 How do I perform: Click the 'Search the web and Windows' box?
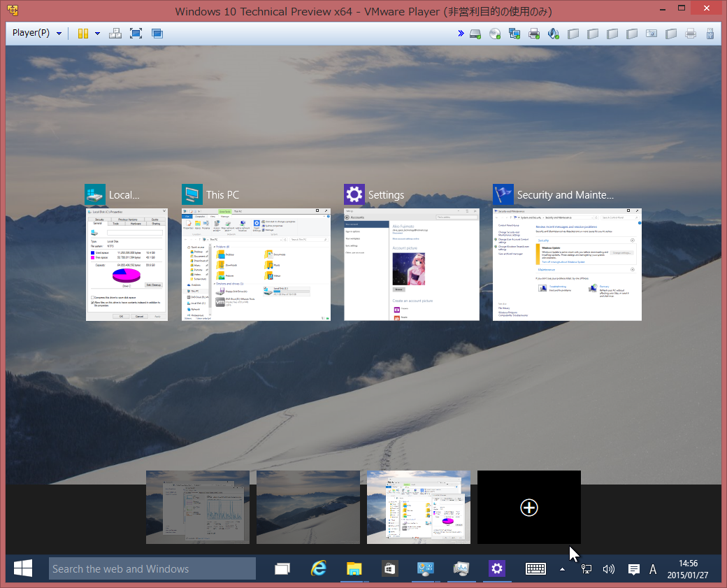[x=152, y=568]
